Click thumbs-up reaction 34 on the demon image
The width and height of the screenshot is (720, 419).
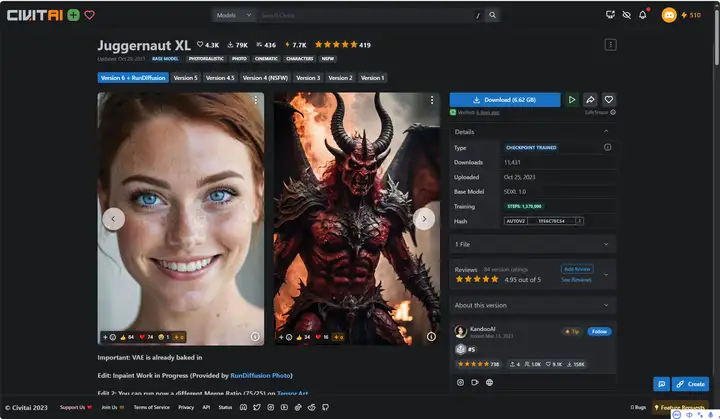click(x=303, y=337)
